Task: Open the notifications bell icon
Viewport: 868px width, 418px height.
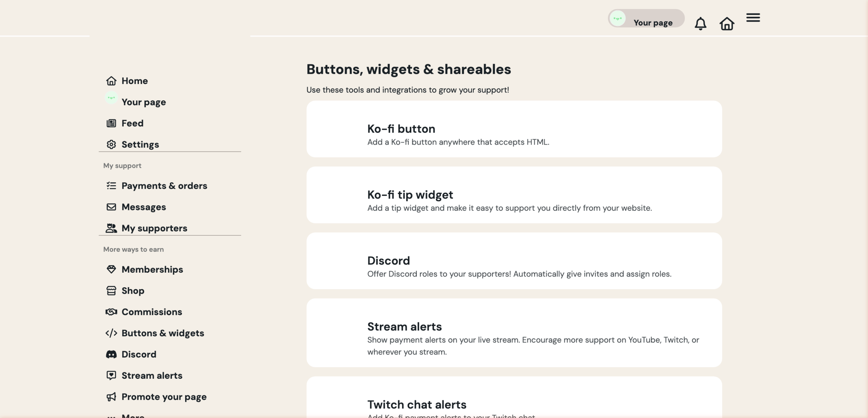Action: tap(700, 24)
